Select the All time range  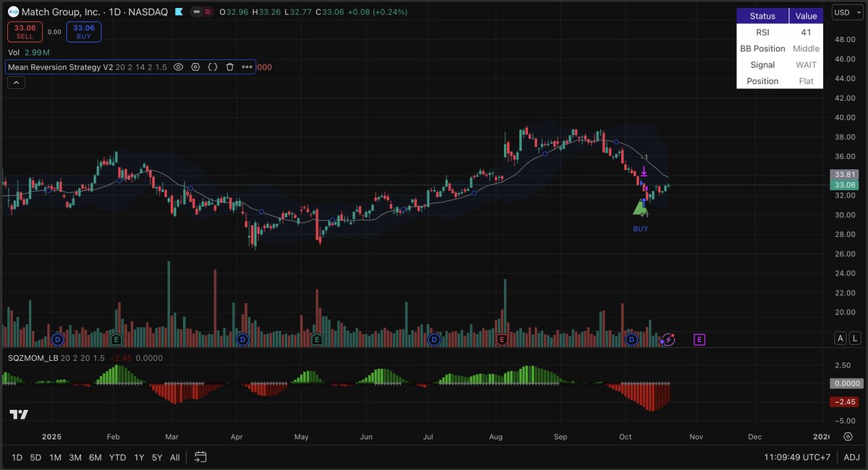pyautogui.click(x=175, y=457)
